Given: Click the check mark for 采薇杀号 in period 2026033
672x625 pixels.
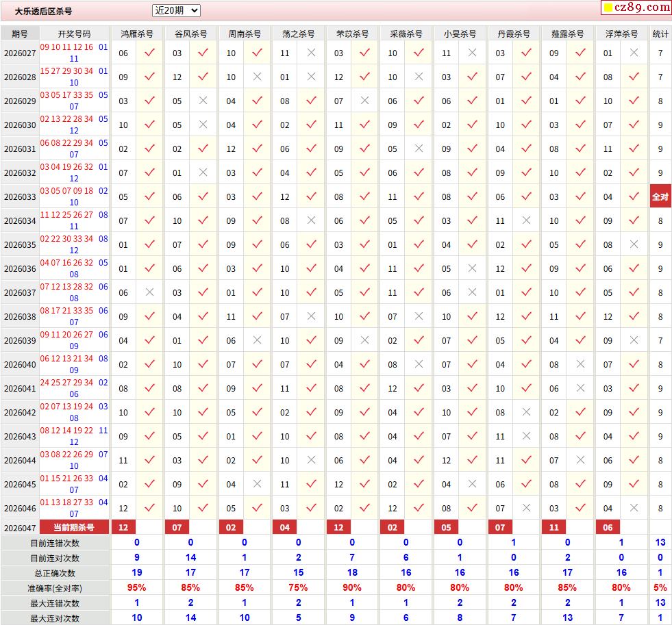Looking at the screenshot, I should click(x=419, y=196).
